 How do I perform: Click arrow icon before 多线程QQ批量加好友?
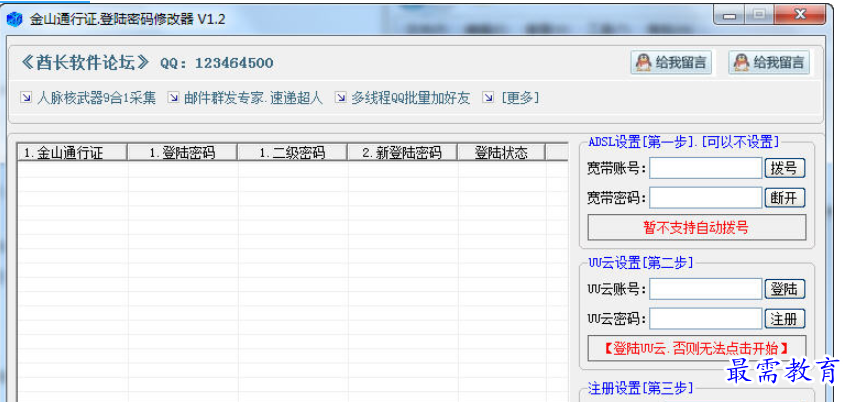pyautogui.click(x=341, y=97)
